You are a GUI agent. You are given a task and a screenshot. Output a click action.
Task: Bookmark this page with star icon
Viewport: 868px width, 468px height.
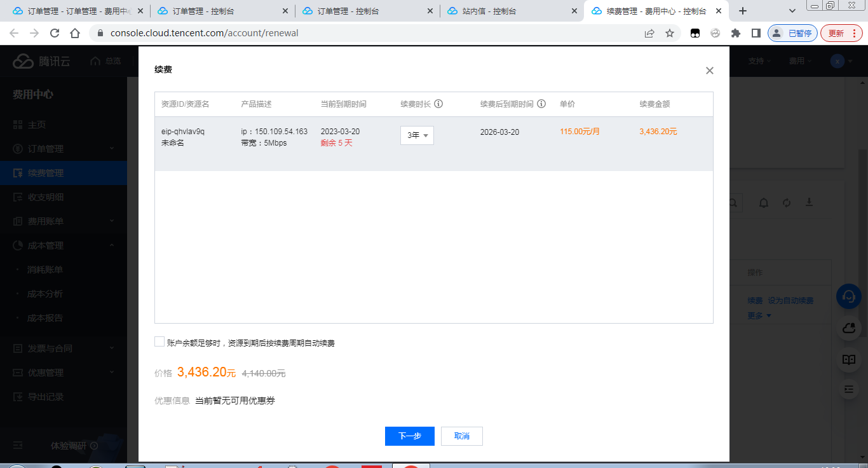(x=670, y=33)
